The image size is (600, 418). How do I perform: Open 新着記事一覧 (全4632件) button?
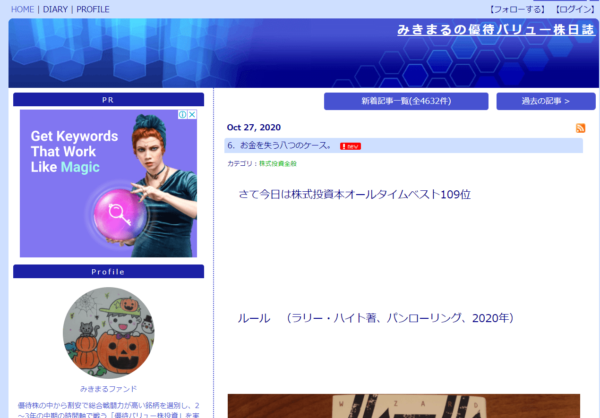coord(406,101)
